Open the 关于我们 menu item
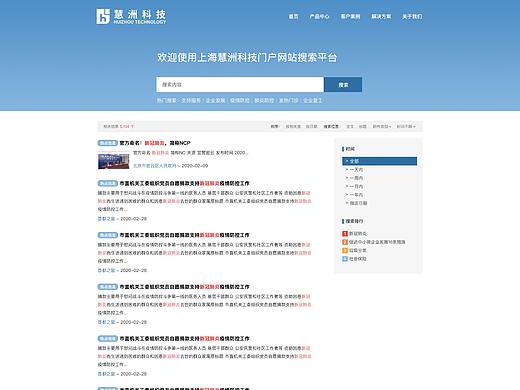Image resolution: width=520 pixels, height=390 pixels. click(x=412, y=16)
